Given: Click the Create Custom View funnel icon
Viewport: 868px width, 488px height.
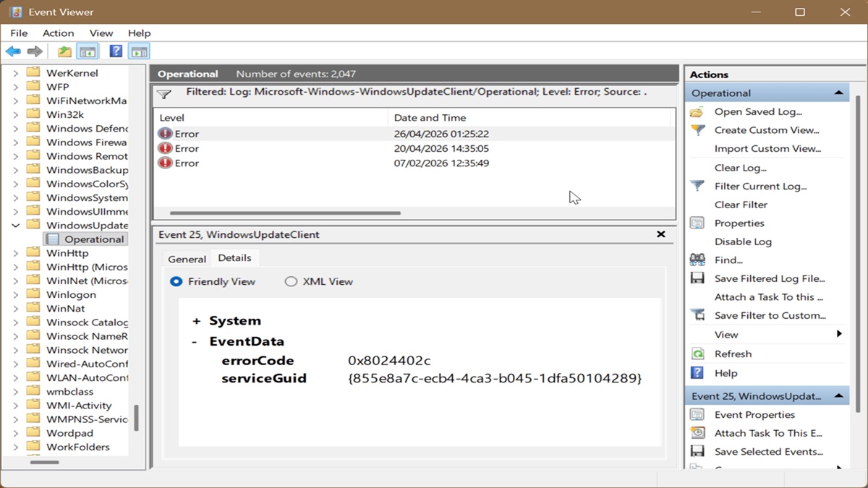Looking at the screenshot, I should click(x=697, y=130).
